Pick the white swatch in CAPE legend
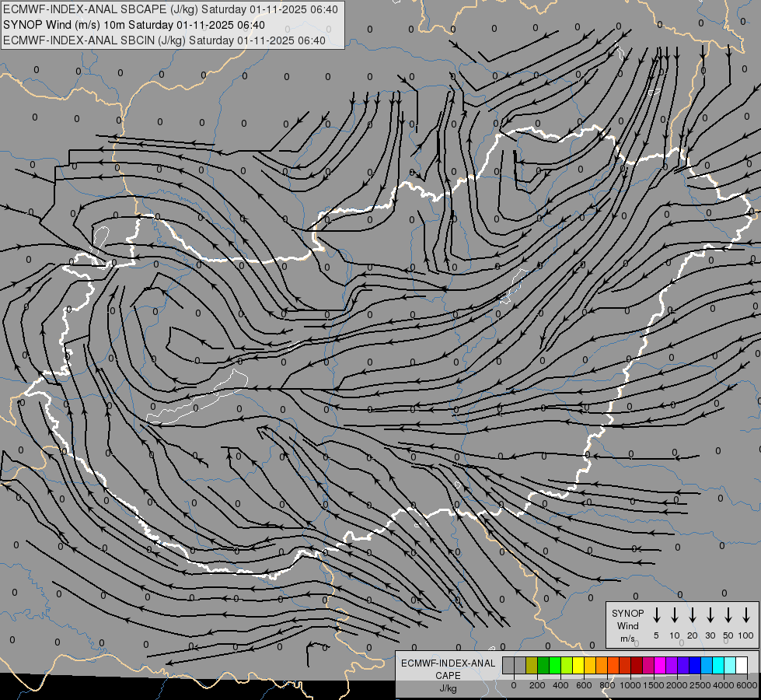 tap(741, 665)
